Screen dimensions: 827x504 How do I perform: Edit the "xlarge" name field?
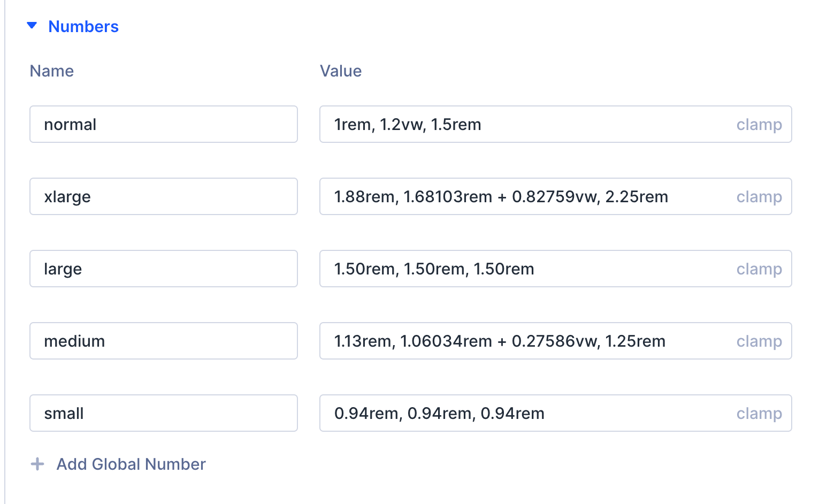(x=163, y=196)
